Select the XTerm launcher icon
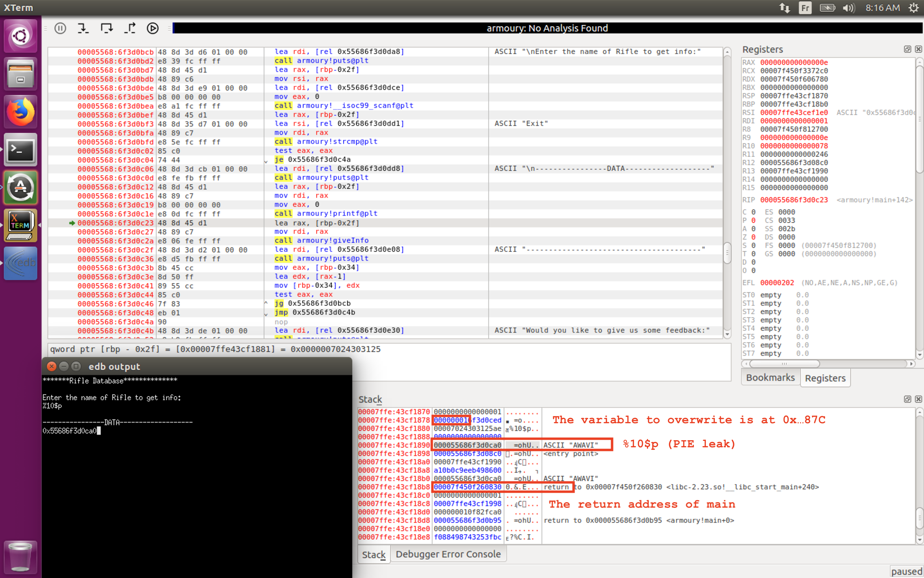The width and height of the screenshot is (924, 578). (x=21, y=225)
